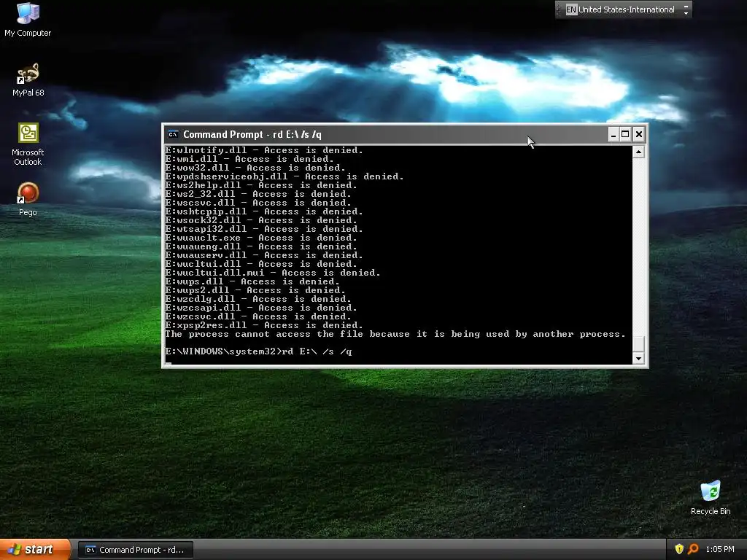Click the magnifier search tray icon

pyautogui.click(x=693, y=549)
